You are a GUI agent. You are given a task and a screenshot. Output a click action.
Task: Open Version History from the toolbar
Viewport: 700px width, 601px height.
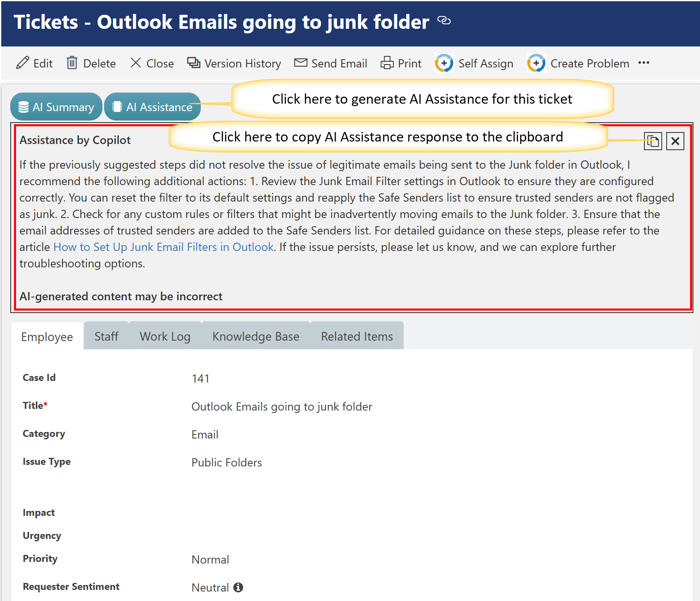point(234,63)
